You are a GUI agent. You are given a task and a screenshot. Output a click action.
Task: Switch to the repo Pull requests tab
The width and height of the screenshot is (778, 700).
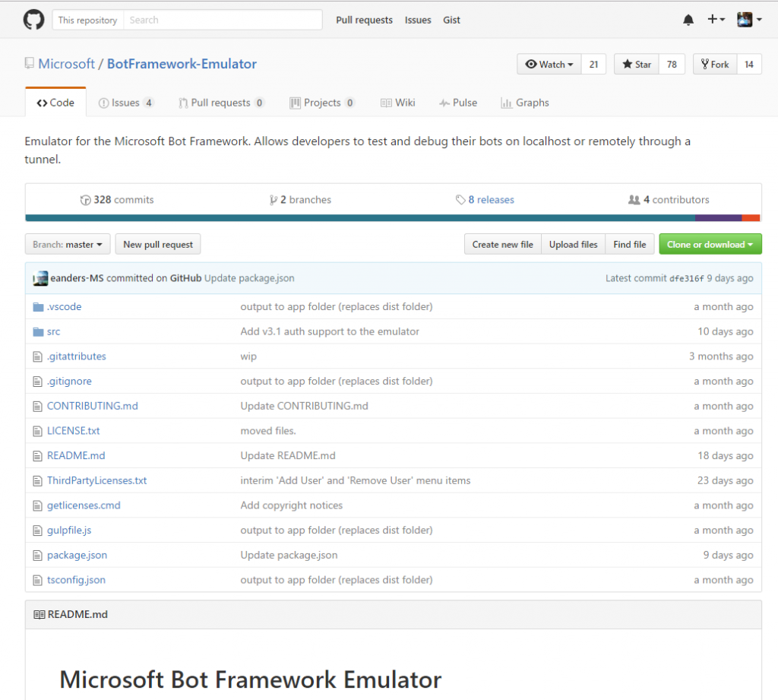tap(221, 103)
